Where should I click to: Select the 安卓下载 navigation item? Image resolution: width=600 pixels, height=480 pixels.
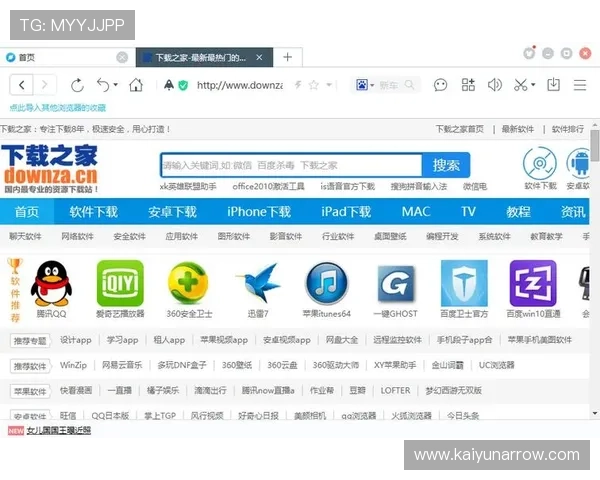point(172,212)
